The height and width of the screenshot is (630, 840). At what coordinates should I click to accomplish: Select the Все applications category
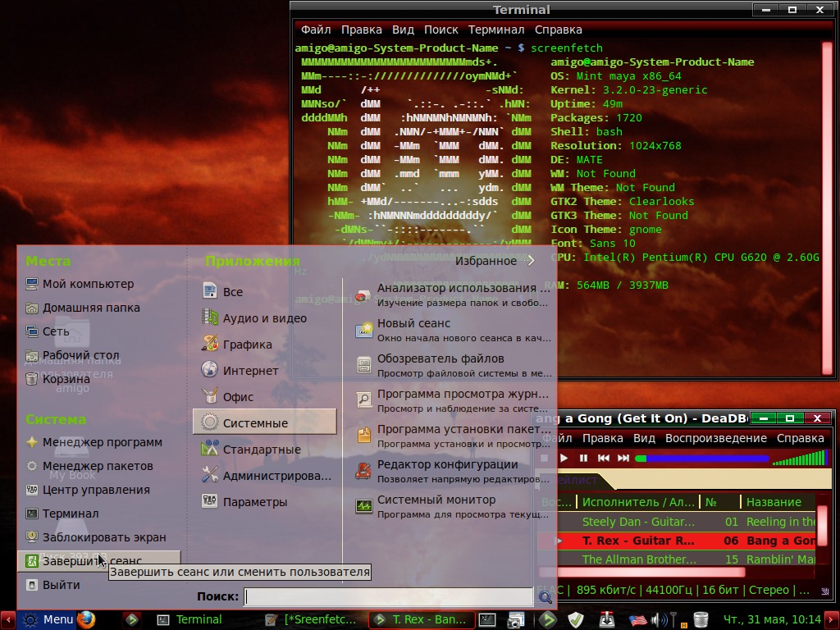(x=222, y=291)
